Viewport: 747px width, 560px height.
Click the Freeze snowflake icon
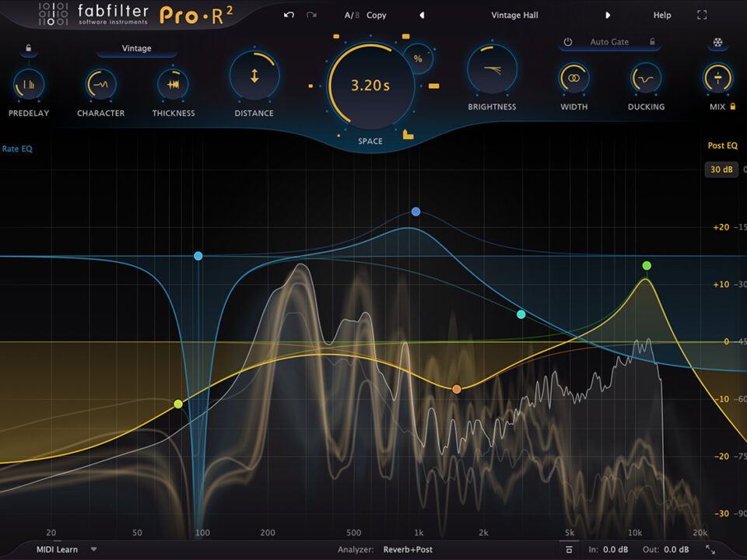[717, 42]
